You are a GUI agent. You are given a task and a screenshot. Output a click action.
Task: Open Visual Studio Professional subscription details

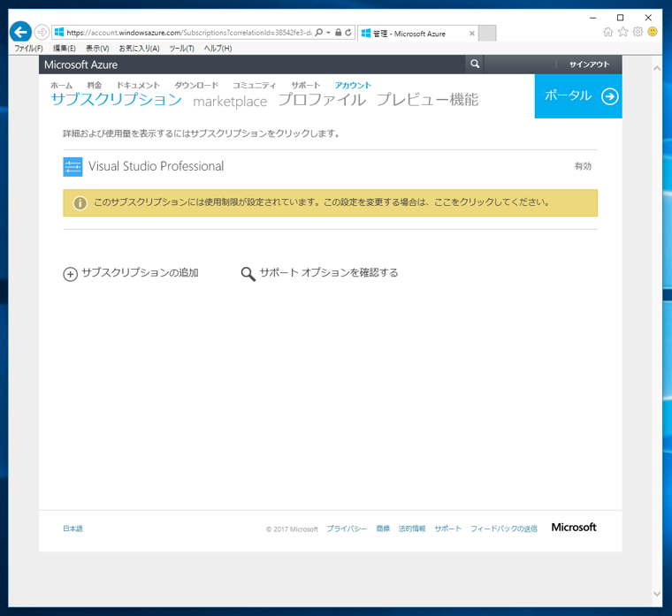(156, 166)
